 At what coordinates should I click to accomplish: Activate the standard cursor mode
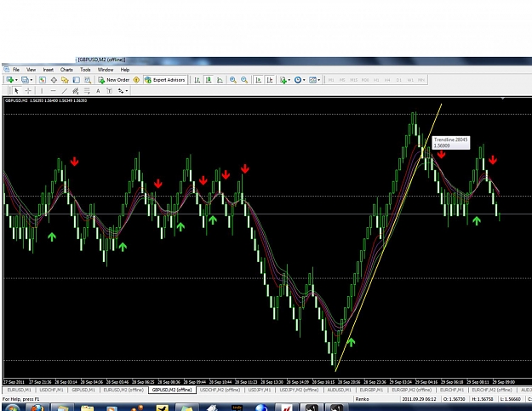(16, 91)
